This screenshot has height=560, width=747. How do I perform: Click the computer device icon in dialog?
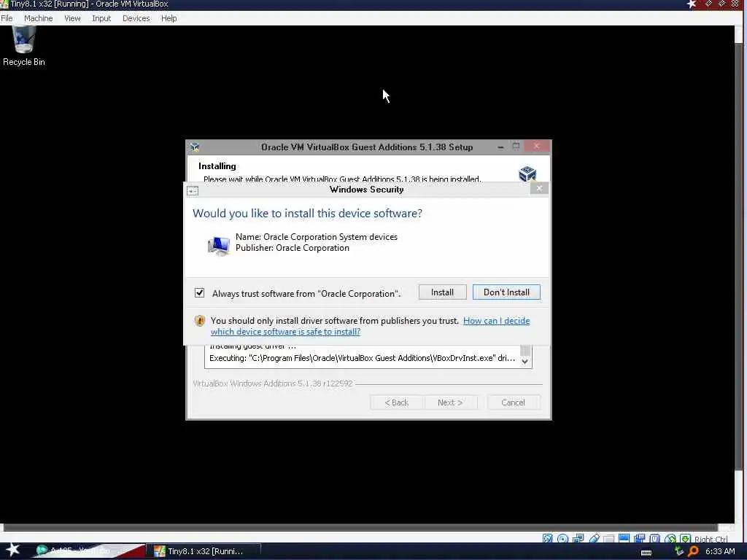tap(219, 246)
